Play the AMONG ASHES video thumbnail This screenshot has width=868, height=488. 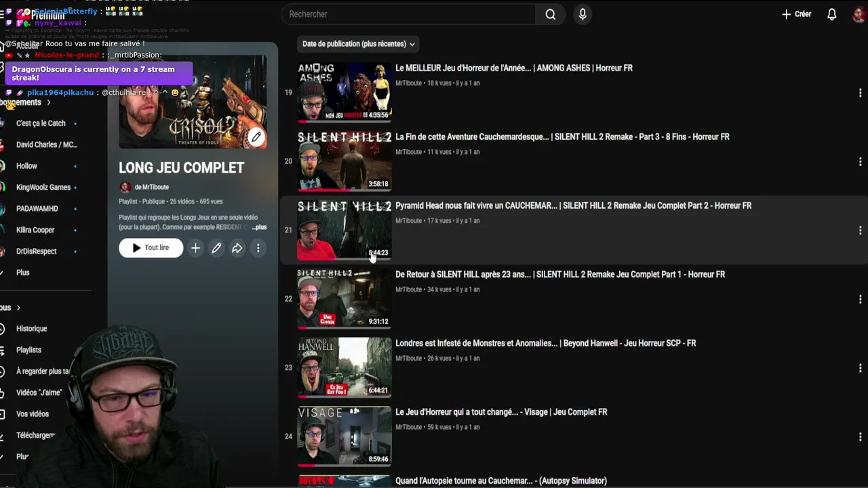(344, 92)
